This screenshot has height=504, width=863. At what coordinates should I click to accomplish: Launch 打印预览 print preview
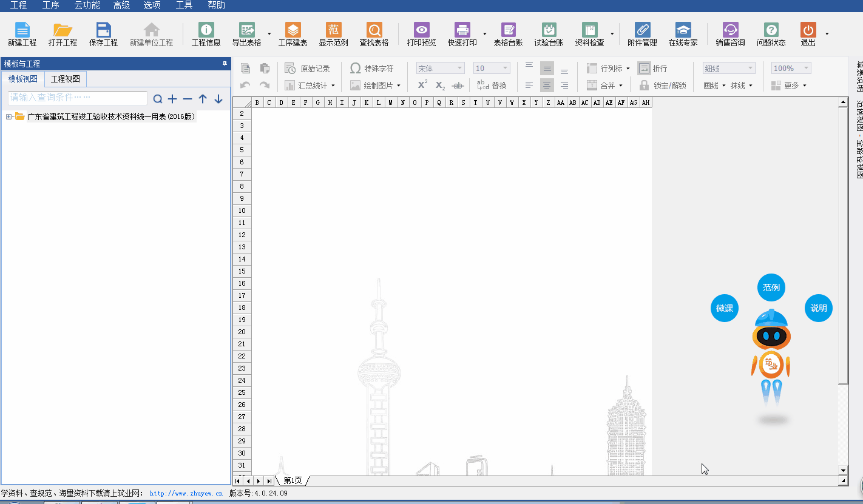click(421, 30)
